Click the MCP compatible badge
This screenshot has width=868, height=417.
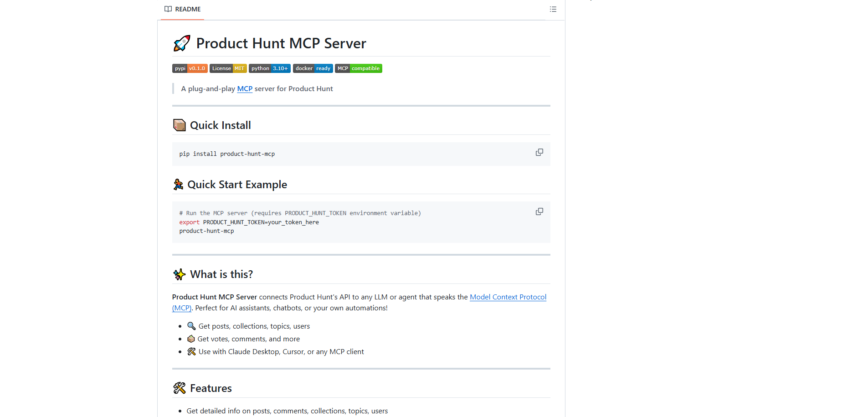pos(358,68)
